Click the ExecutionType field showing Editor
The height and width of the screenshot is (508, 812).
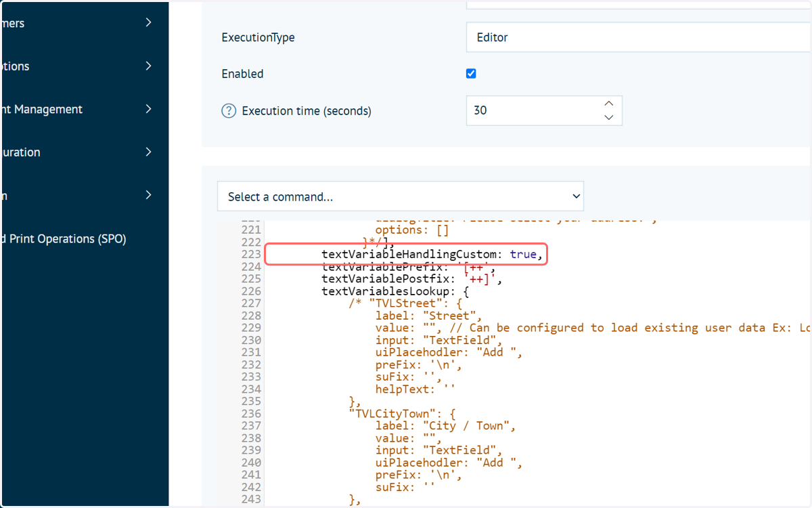pyautogui.click(x=639, y=37)
